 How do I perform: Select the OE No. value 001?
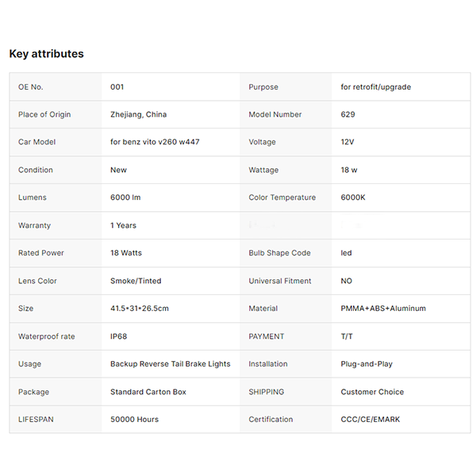pos(117,87)
